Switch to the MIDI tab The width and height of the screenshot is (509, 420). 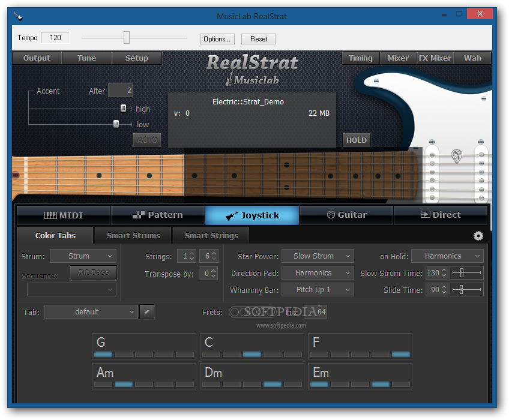click(64, 215)
